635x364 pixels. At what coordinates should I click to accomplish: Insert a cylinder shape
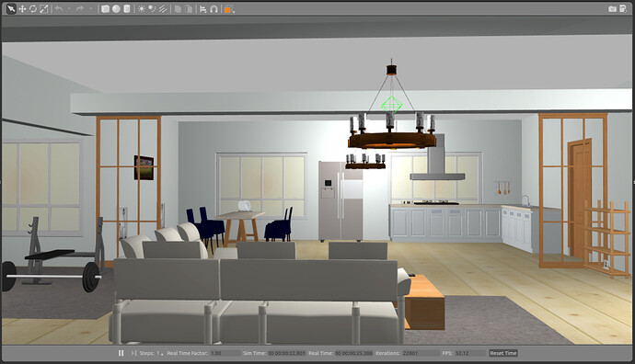coord(127,9)
